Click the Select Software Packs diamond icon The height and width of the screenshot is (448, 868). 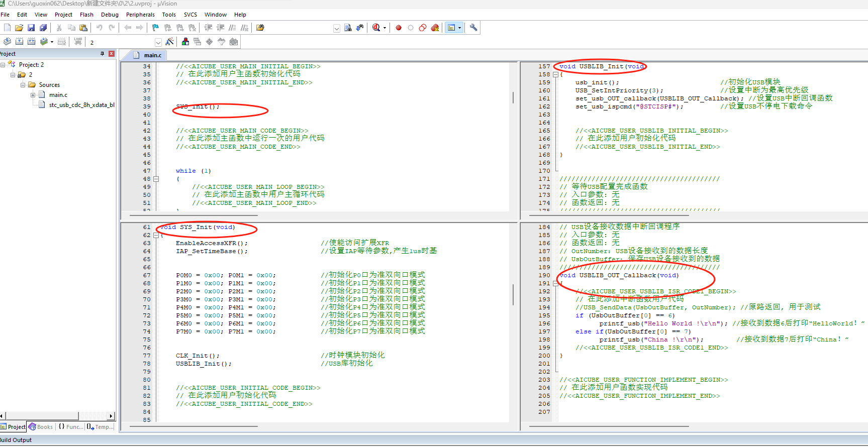[210, 42]
